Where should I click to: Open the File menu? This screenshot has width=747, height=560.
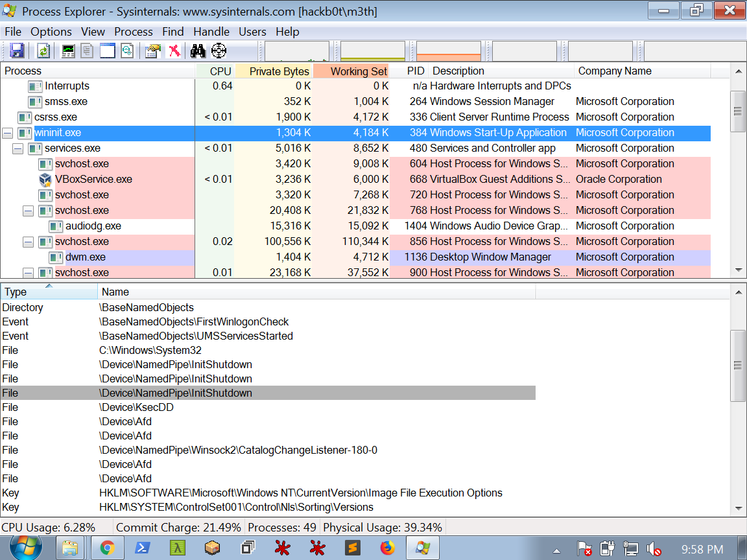click(13, 32)
